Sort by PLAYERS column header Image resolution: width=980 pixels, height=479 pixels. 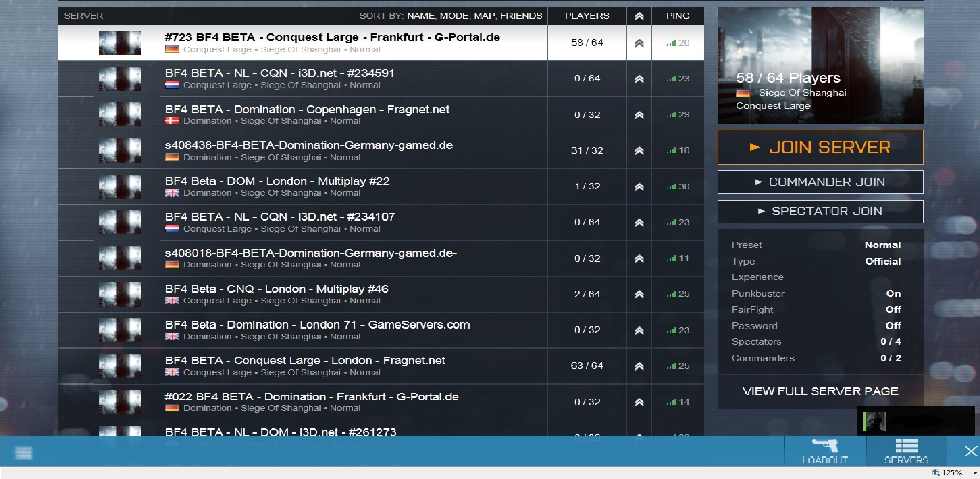tap(587, 16)
